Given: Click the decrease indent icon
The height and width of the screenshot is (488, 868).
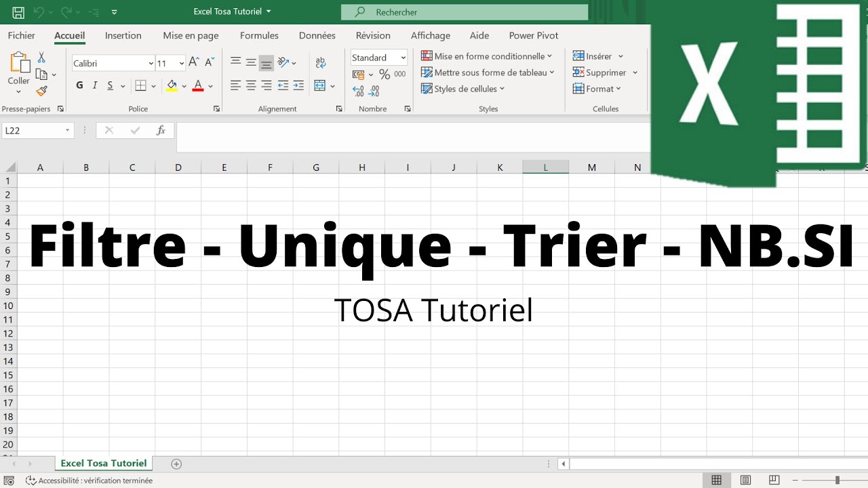Looking at the screenshot, I should click(x=283, y=85).
